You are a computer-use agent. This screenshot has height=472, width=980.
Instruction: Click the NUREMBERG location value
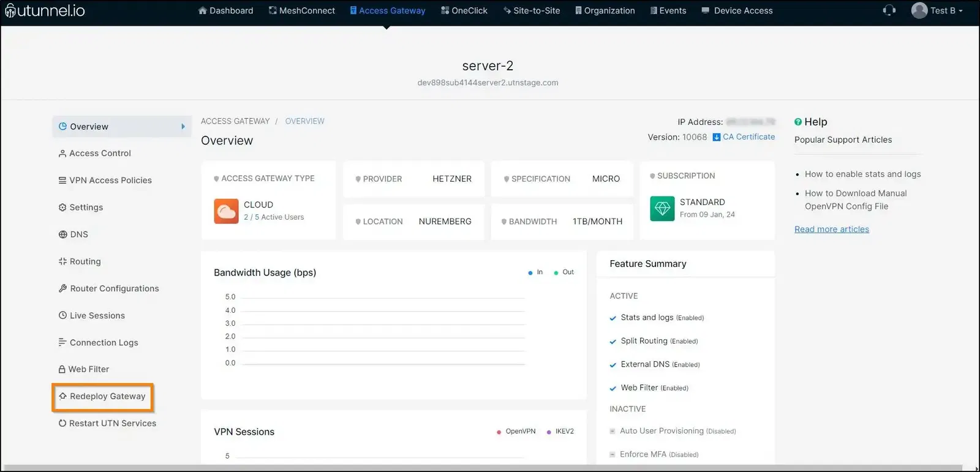click(x=445, y=222)
